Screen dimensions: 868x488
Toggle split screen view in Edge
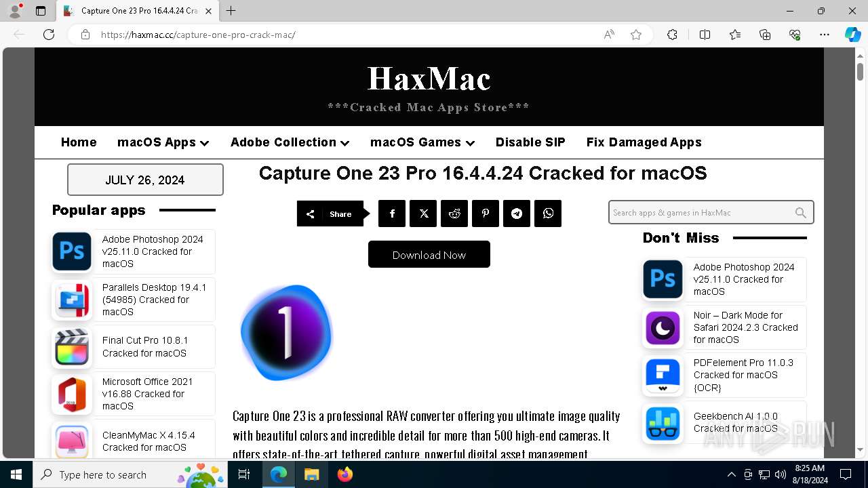[x=705, y=35]
